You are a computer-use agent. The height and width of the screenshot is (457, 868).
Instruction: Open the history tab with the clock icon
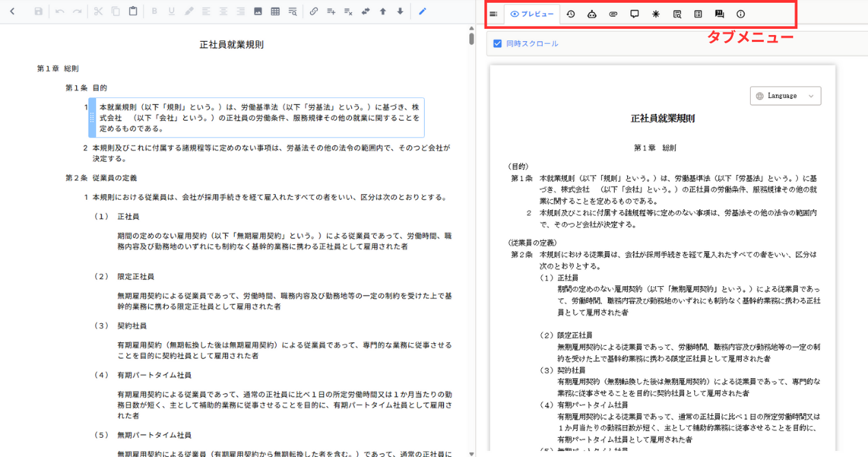tap(571, 14)
